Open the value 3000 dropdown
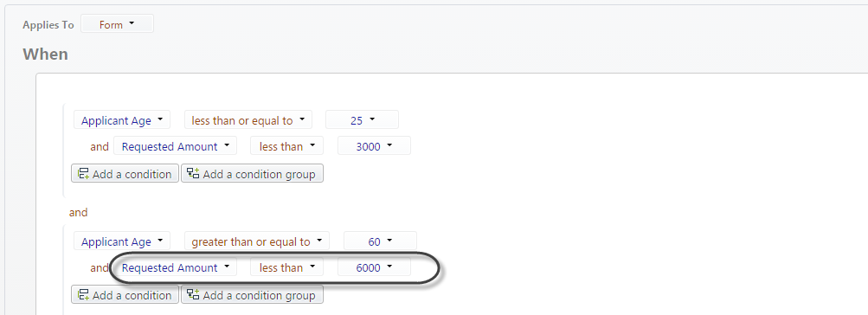Image resolution: width=868 pixels, height=315 pixels. pos(374,146)
